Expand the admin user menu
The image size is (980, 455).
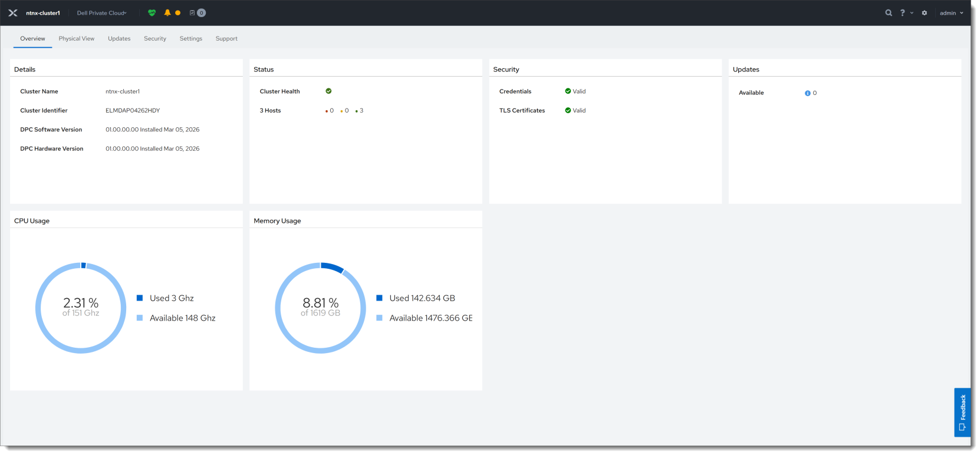pos(951,13)
